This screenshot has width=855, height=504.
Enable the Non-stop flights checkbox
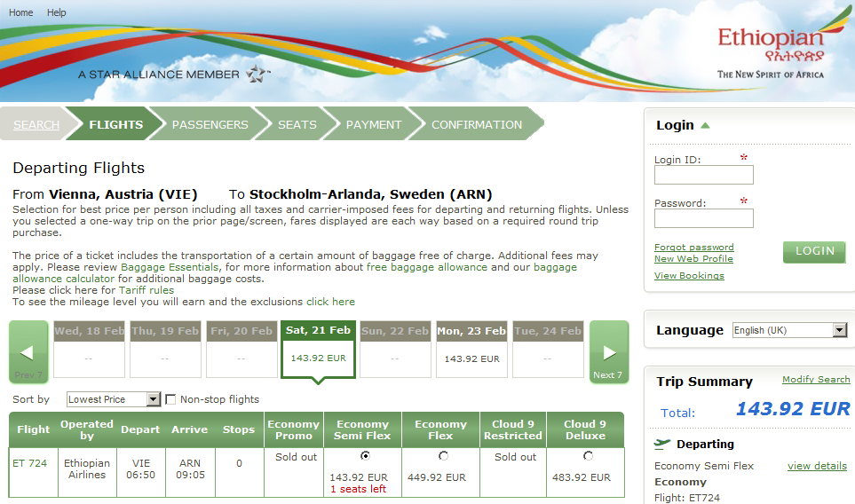pos(171,399)
